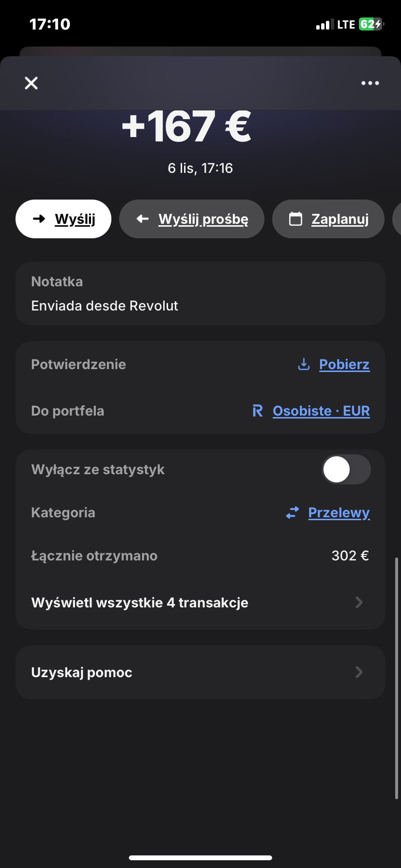The width and height of the screenshot is (401, 868).
Task: Tap the left arrow icon on Wyślij prośbę
Action: tap(142, 219)
